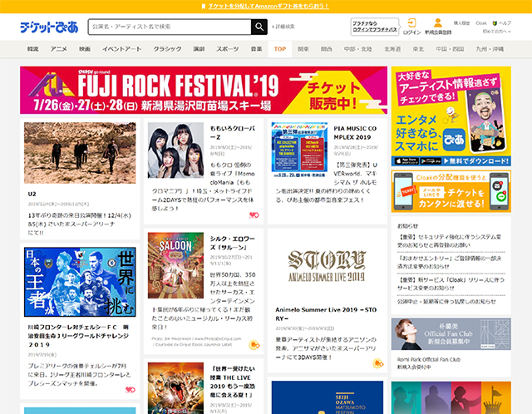This screenshot has height=414, width=532.
Task: Open the Cloak link in header
Action: click(481, 23)
